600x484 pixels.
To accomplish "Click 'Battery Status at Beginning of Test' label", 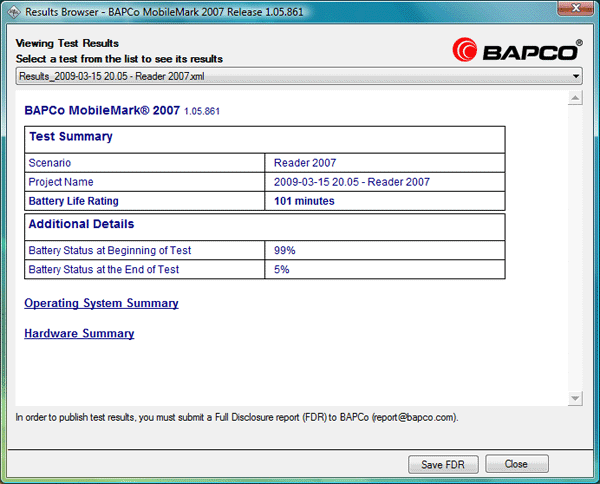I will 110,250.
